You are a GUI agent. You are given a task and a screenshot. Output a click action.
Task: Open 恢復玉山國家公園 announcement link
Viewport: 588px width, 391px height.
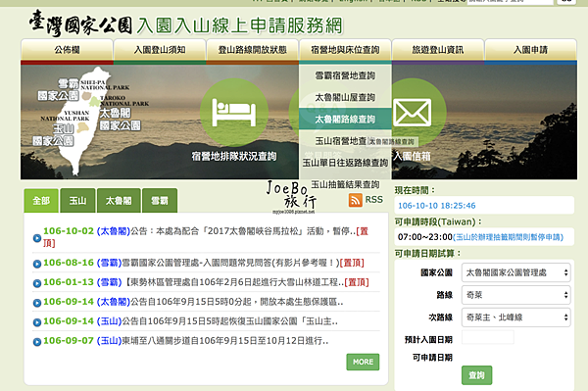[190, 321]
